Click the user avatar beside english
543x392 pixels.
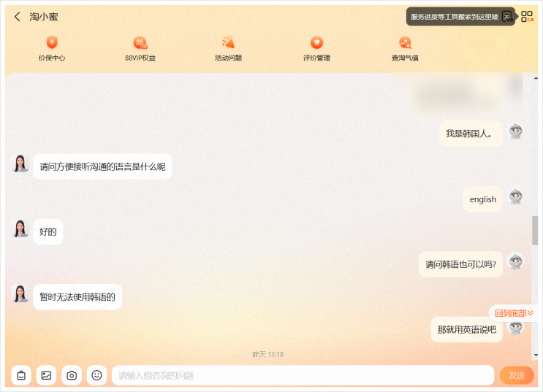pyautogui.click(x=516, y=196)
